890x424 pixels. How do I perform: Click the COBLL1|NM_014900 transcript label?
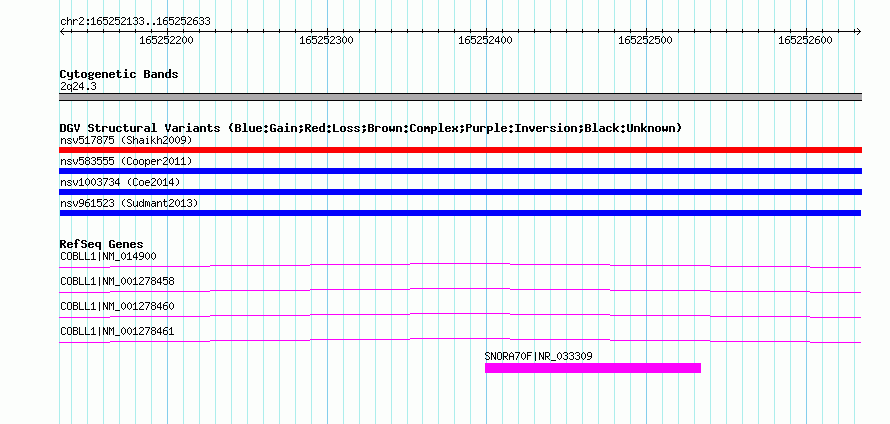tap(108, 257)
